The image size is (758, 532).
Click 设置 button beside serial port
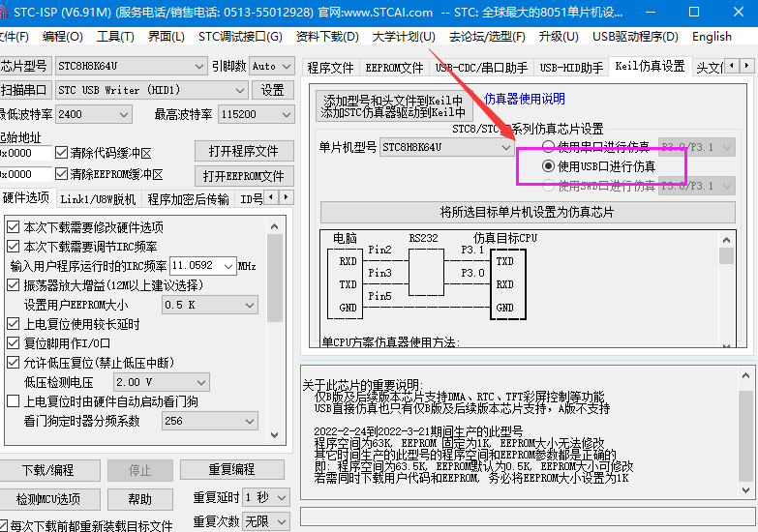[273, 90]
